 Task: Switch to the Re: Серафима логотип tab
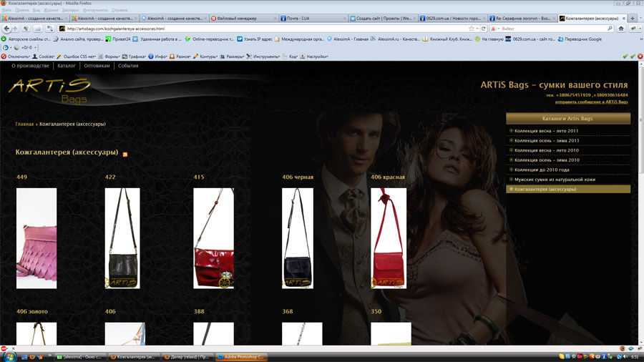522,19
